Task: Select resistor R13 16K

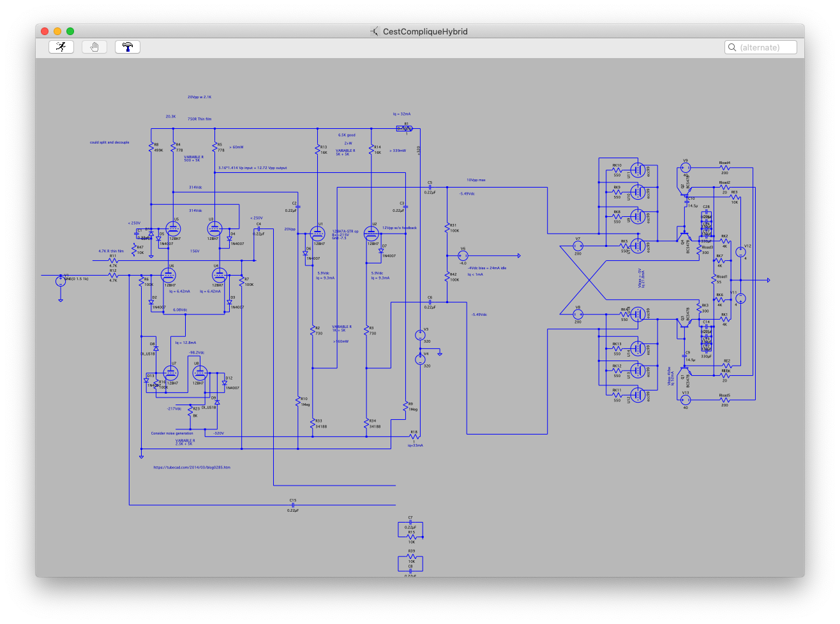Action: coord(317,150)
